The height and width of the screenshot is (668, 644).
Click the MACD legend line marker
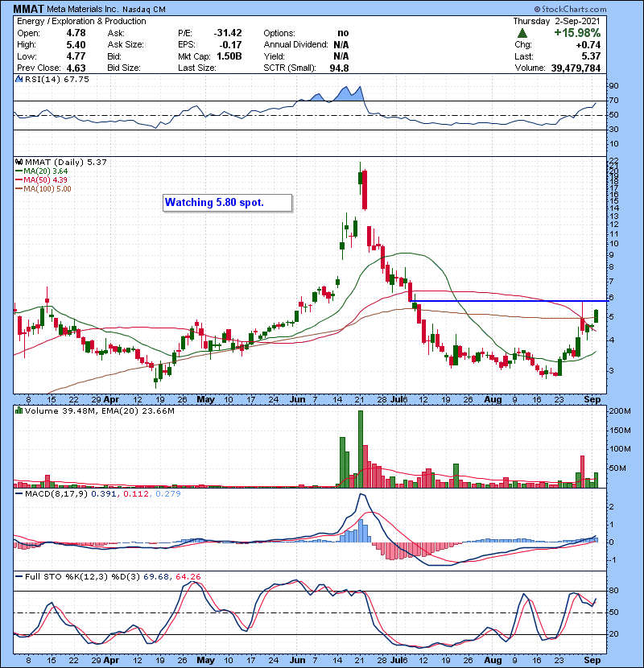point(19,494)
